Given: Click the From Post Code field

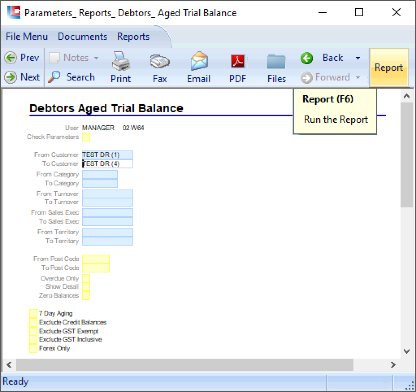Looking at the screenshot, I should pos(96,259).
